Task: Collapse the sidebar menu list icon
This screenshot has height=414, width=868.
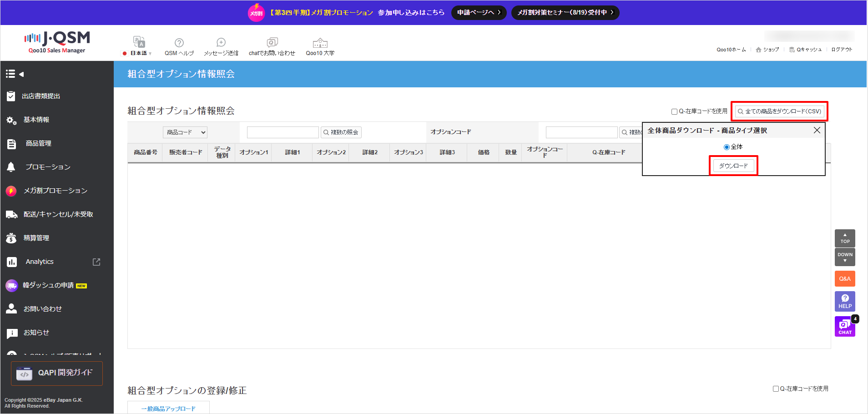Action: pos(15,74)
